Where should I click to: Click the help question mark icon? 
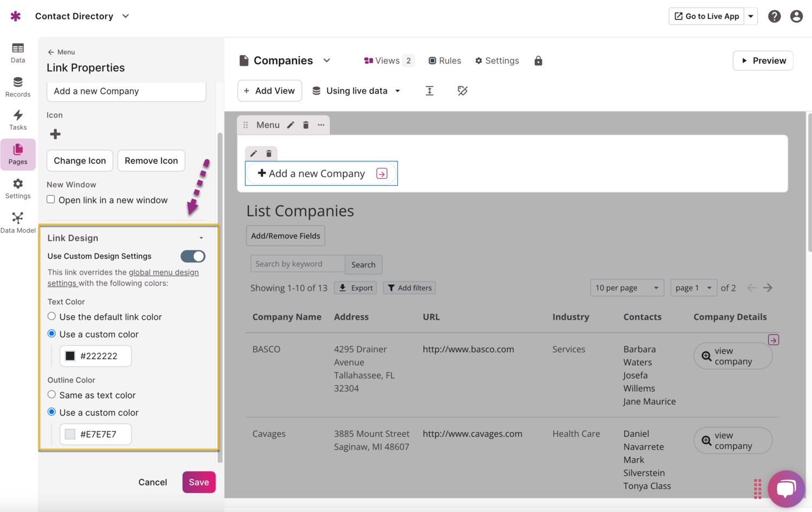[774, 16]
